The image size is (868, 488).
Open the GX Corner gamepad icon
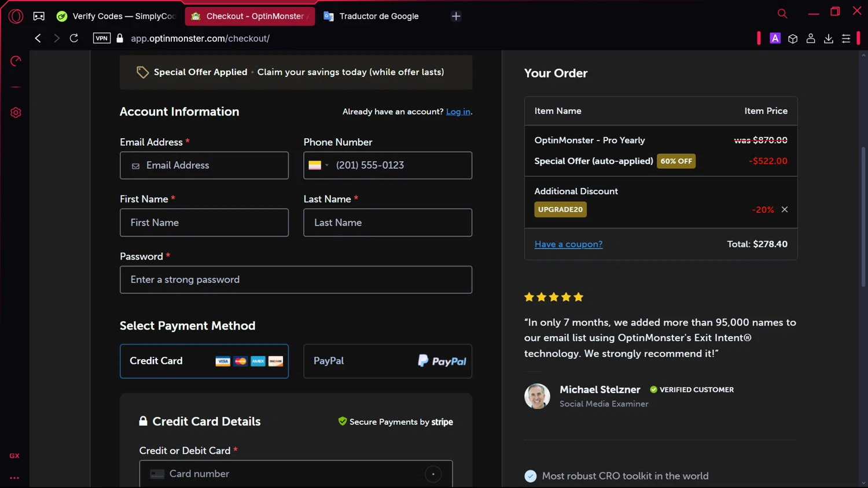(x=39, y=16)
